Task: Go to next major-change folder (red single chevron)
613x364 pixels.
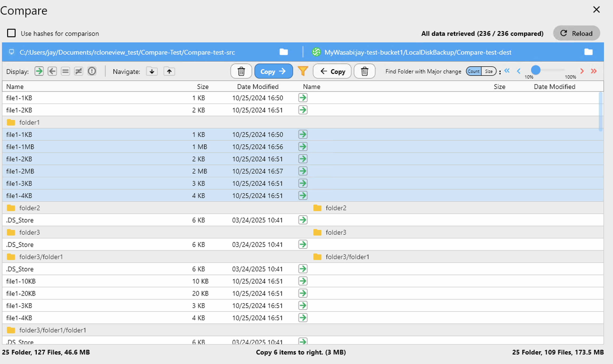Action: (x=582, y=71)
